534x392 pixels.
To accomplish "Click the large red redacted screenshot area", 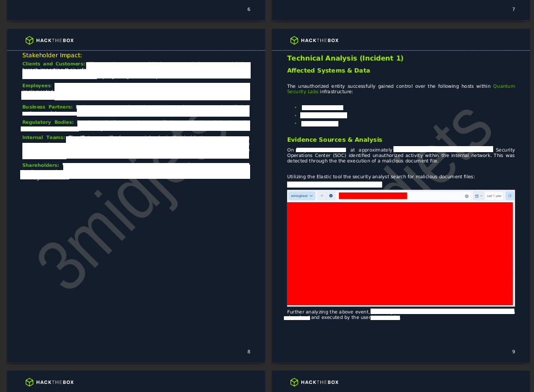I will tap(400, 254).
